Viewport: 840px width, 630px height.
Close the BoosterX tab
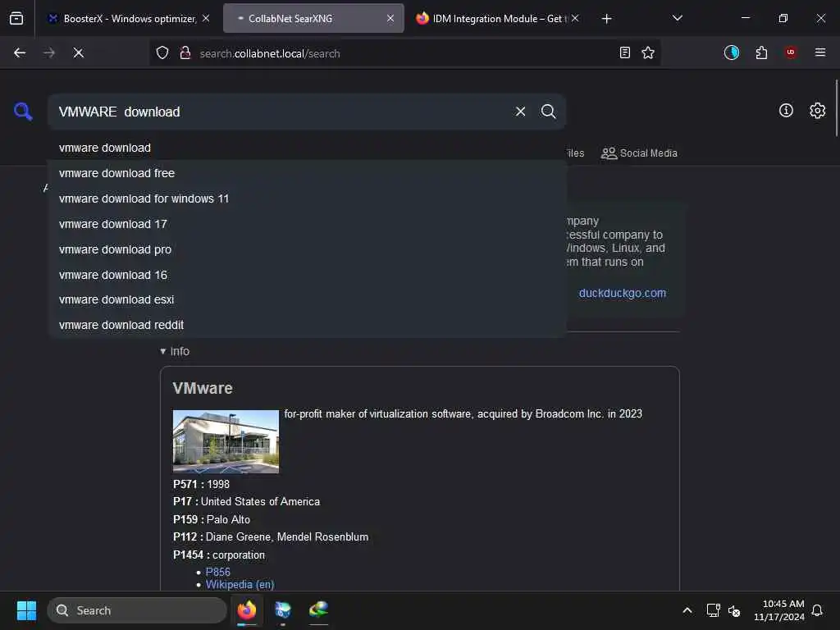point(206,18)
